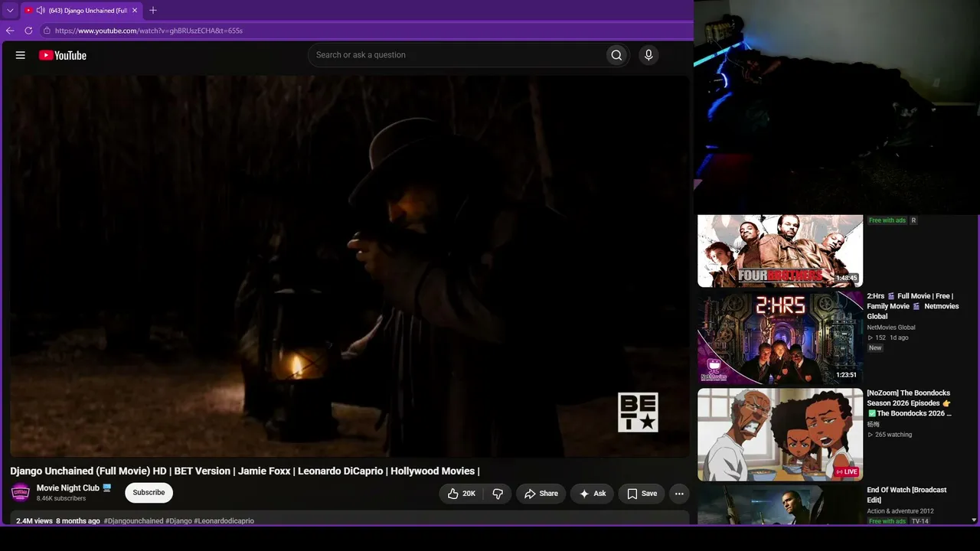Mute the Django Unchained tab audio icon

(x=41, y=11)
